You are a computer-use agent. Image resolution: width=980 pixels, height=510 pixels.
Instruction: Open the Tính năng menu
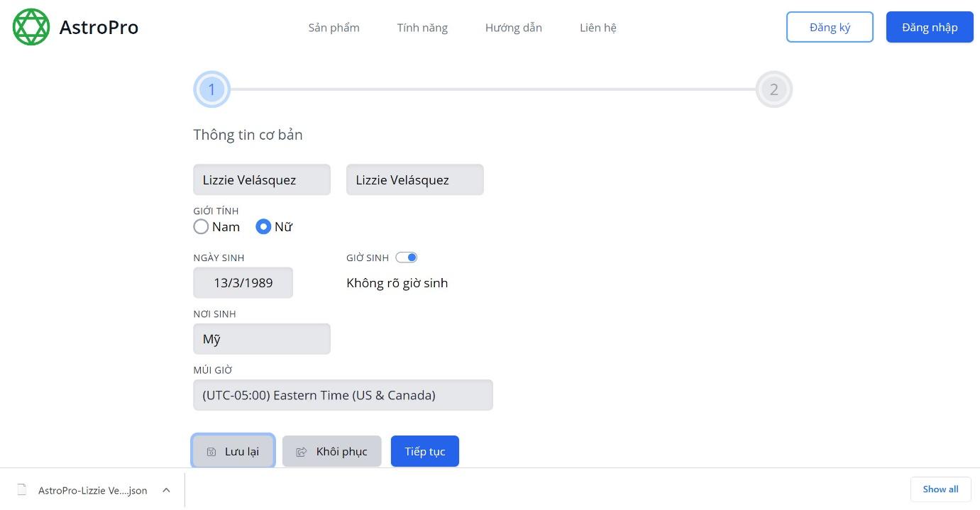pos(422,28)
